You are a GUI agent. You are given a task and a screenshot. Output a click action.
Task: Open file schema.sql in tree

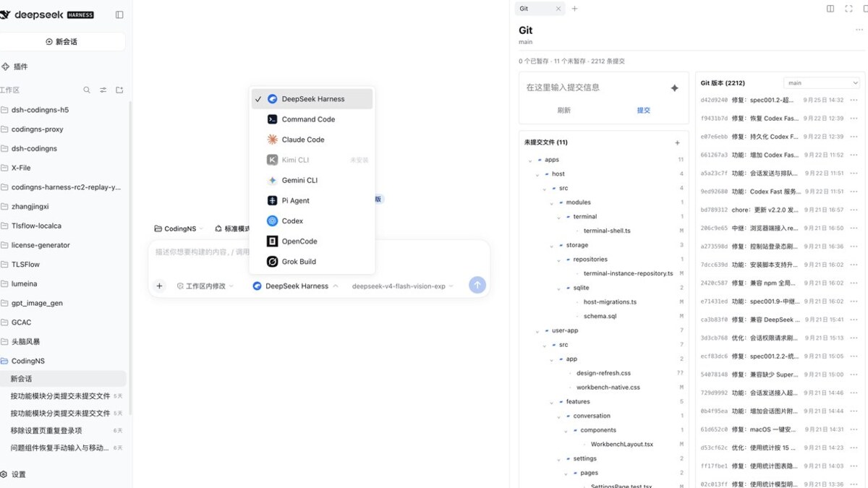tap(600, 317)
